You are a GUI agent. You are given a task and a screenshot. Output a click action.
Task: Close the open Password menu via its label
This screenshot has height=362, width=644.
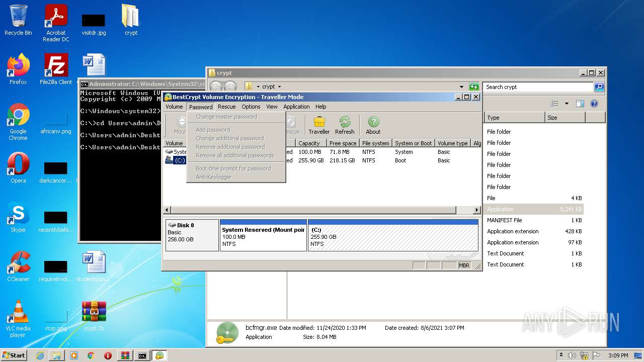click(x=201, y=107)
